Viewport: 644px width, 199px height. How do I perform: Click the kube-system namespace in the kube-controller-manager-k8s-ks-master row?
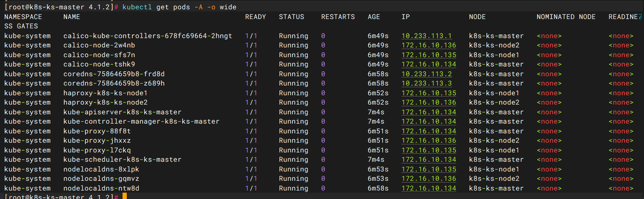coord(27,122)
